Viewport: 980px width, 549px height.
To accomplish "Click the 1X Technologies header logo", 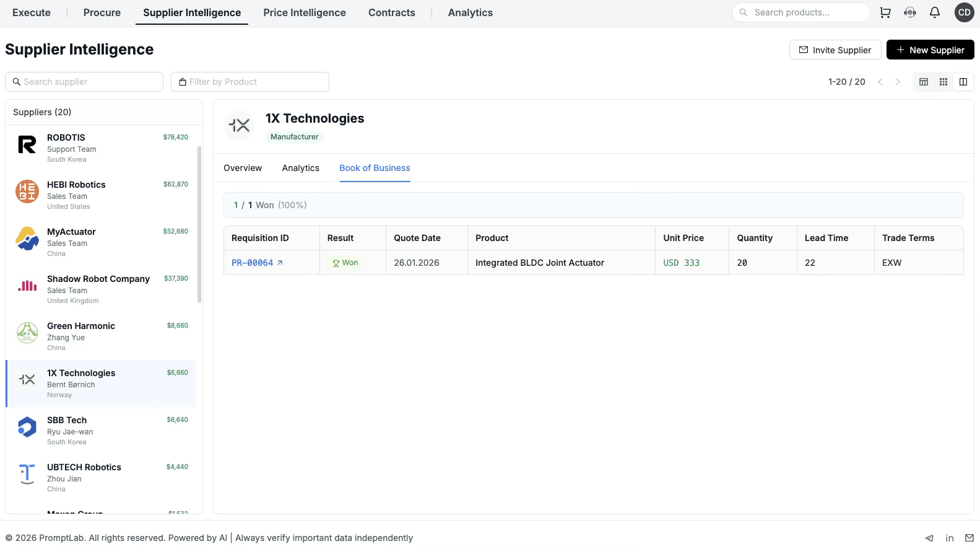I will (239, 126).
